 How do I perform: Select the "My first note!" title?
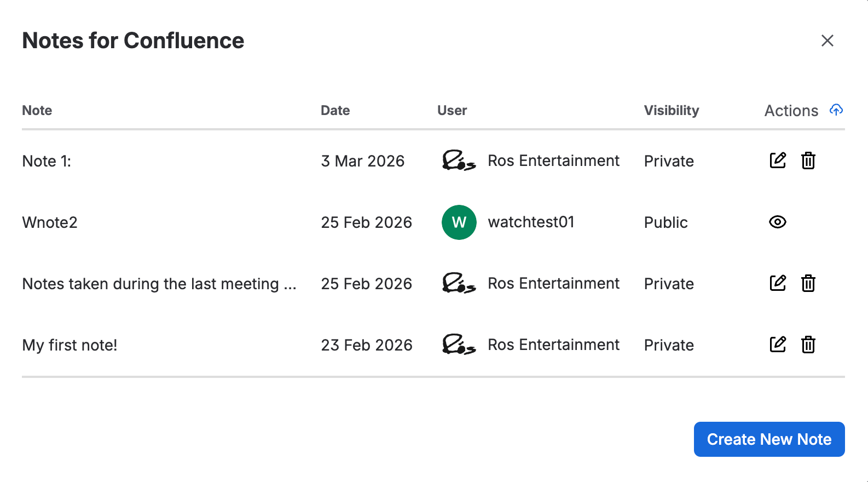pyautogui.click(x=70, y=345)
